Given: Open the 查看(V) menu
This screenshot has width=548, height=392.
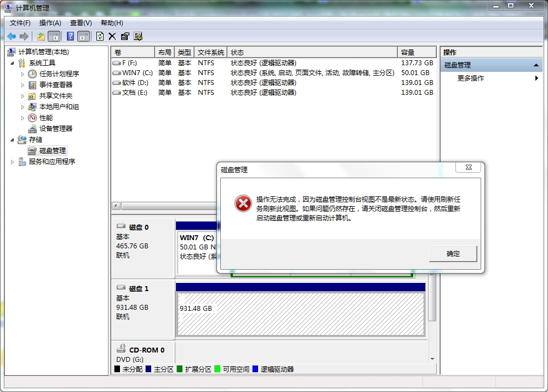Looking at the screenshot, I should coord(81,23).
